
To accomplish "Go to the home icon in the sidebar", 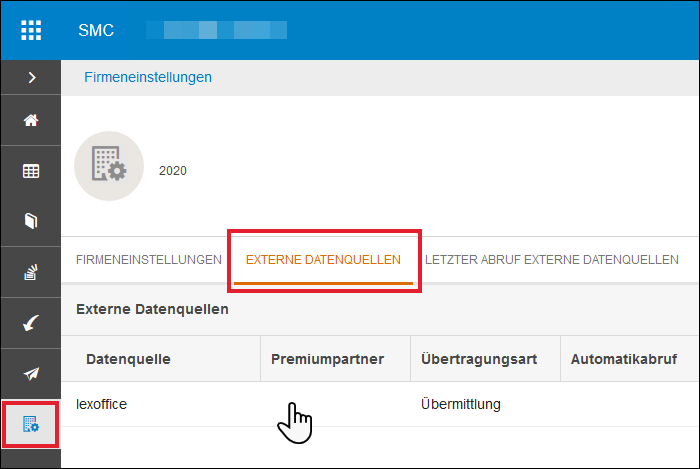I will point(31,120).
